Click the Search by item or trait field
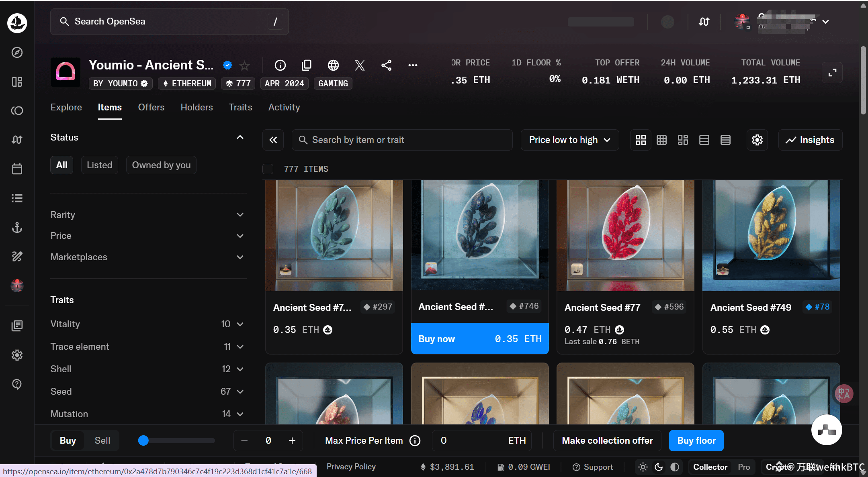 pos(402,140)
